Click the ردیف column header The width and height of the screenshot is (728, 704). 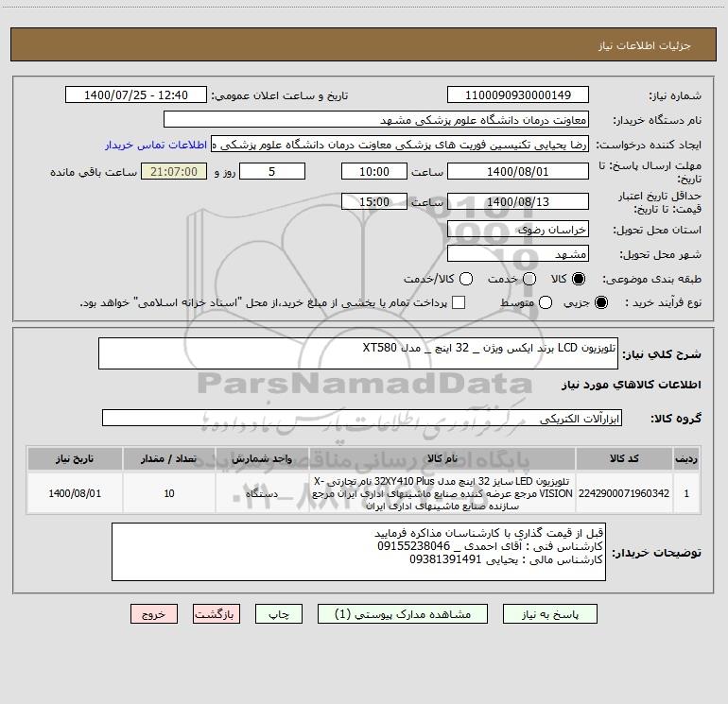click(x=686, y=458)
